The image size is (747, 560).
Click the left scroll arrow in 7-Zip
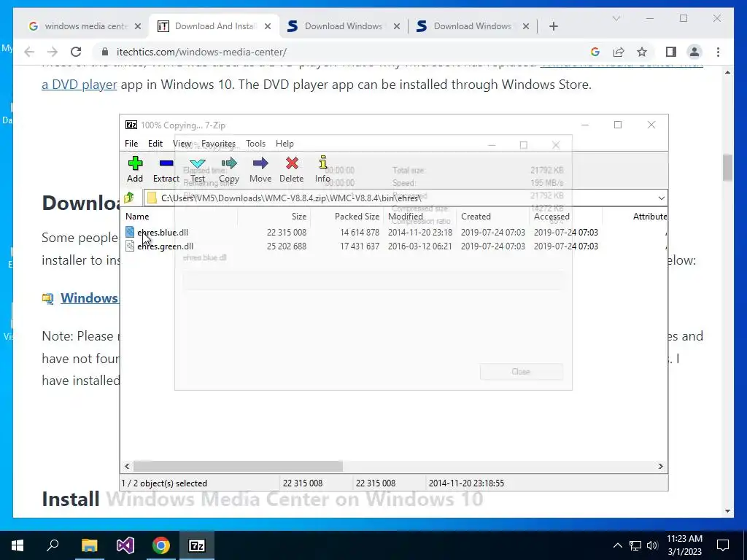[x=127, y=466]
